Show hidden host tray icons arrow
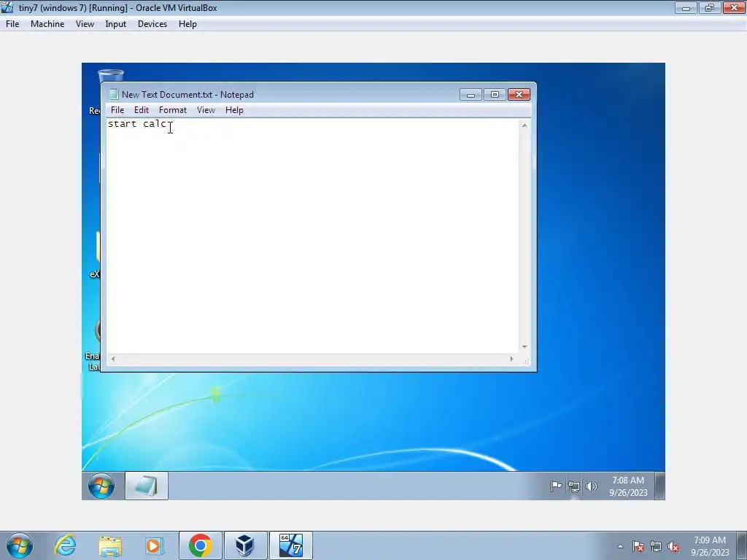This screenshot has width=747, height=560. click(x=620, y=546)
